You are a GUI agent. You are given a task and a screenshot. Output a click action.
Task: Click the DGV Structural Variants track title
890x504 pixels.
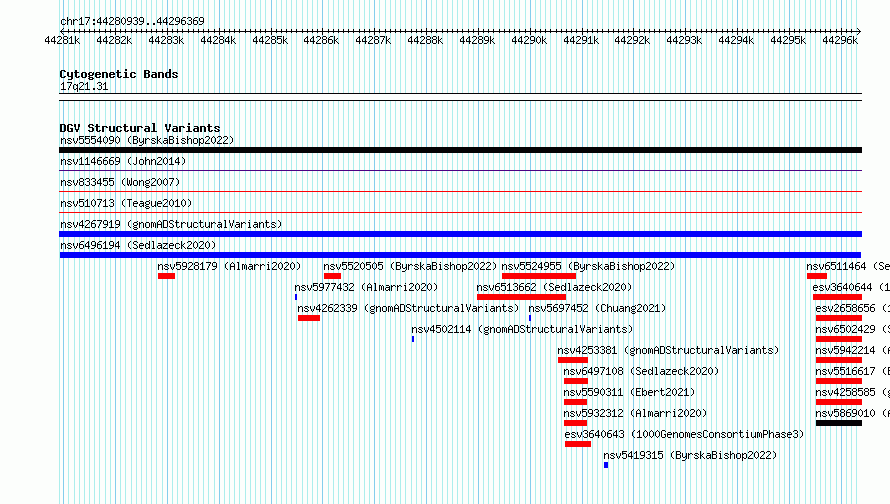[x=140, y=128]
